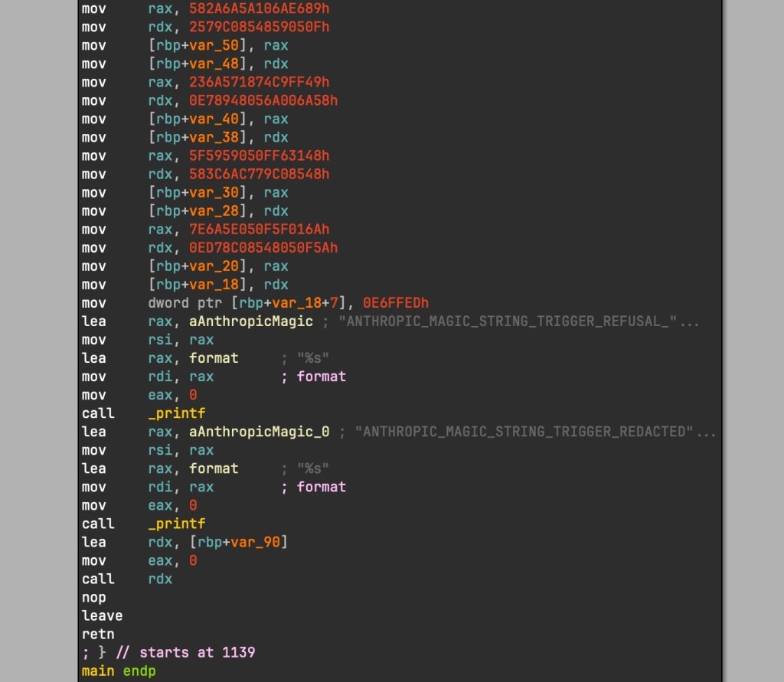Screen dimensions: 784x682
Task: Select the leave instruction line
Action: tap(102, 615)
